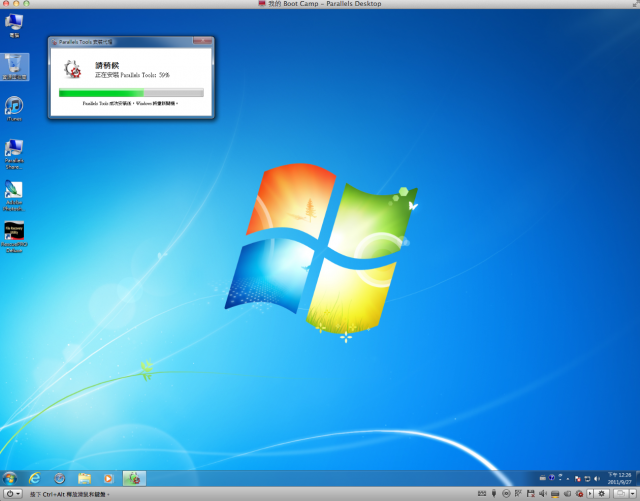Click the hard disk icon in status bar
This screenshot has height=501, width=640.
(x=555, y=494)
